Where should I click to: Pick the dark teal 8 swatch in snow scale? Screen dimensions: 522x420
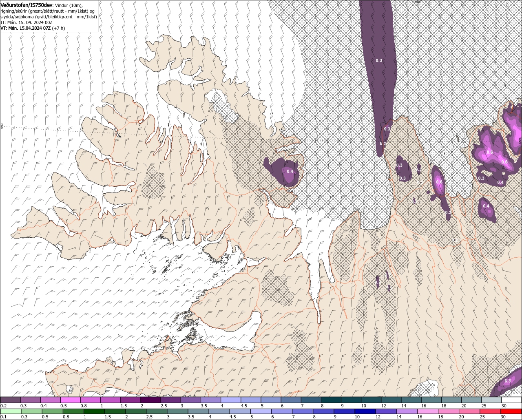click(x=331, y=400)
